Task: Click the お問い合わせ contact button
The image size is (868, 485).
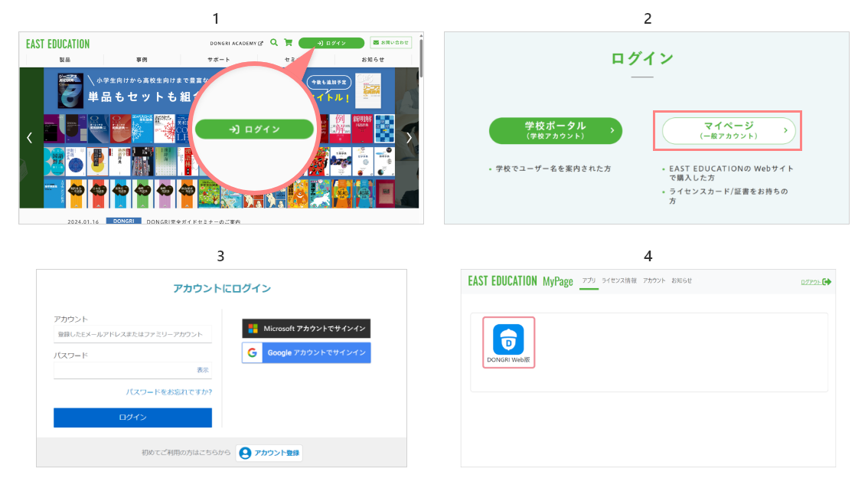Action: [391, 42]
